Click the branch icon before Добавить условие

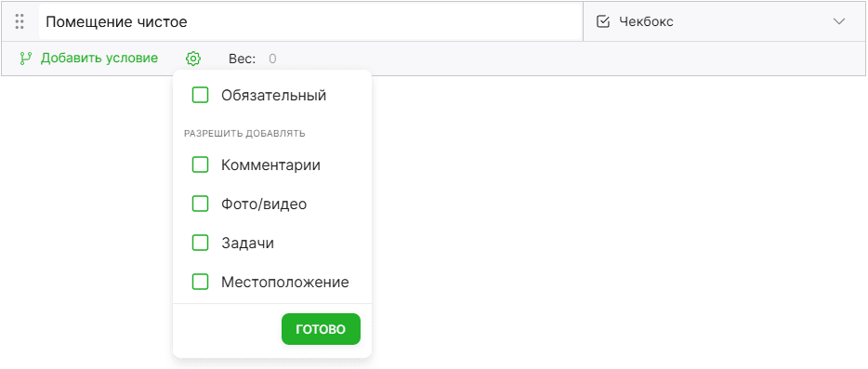click(26, 59)
